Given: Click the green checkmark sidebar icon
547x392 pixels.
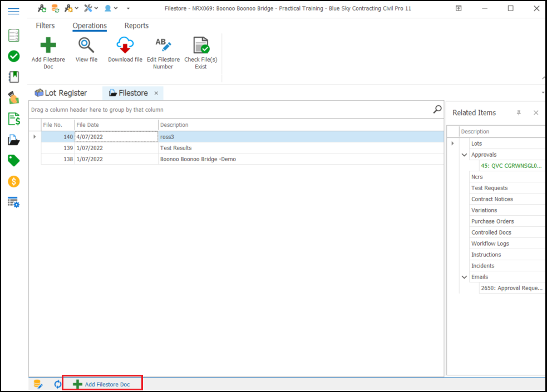Looking at the screenshot, I should click(14, 56).
